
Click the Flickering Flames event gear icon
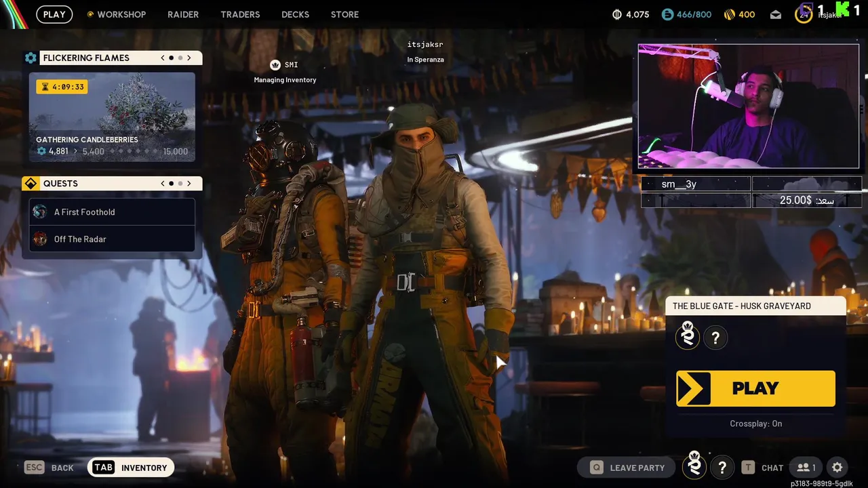(31, 58)
